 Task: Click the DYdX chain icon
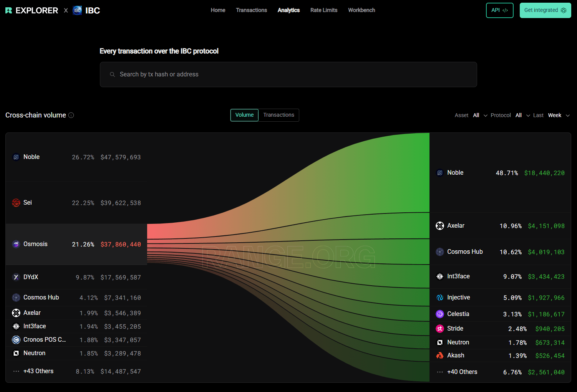point(16,277)
